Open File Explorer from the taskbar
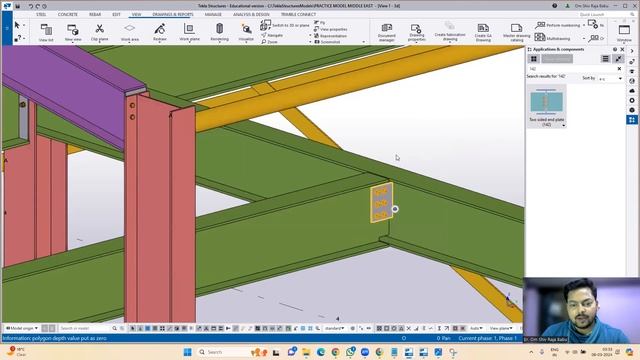The width and height of the screenshot is (640, 360). pos(306,352)
